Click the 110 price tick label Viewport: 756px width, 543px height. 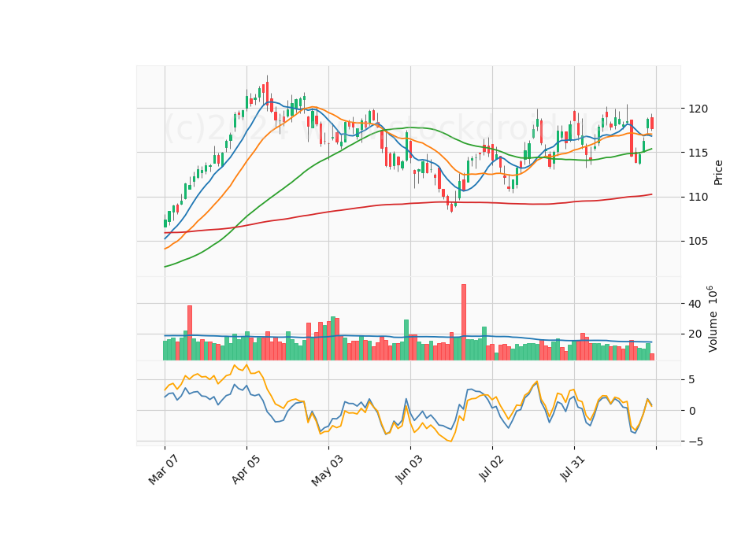click(698, 197)
